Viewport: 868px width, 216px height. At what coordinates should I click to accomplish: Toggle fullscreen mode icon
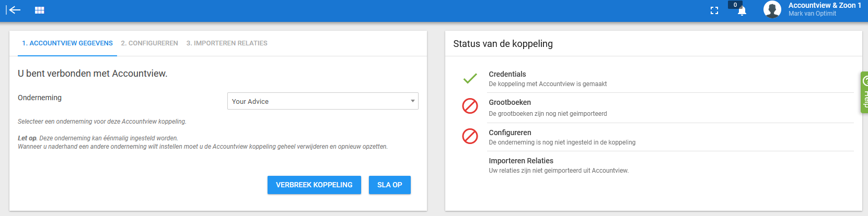[x=714, y=10]
